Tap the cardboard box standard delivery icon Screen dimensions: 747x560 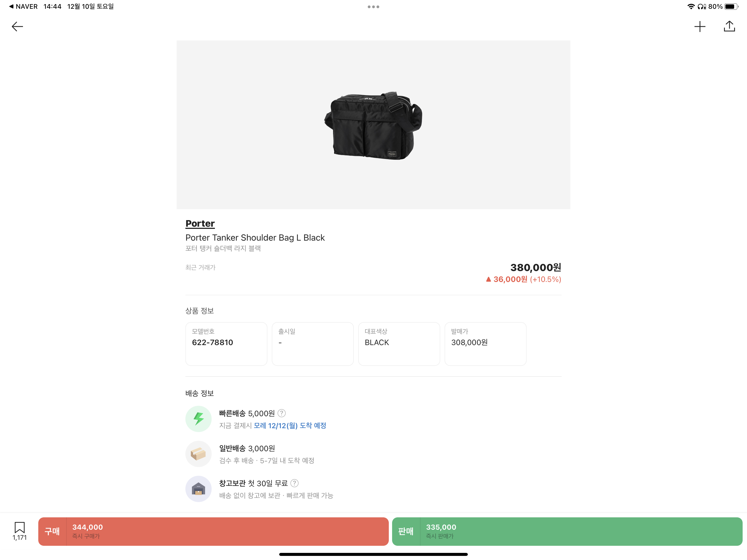coord(198,454)
